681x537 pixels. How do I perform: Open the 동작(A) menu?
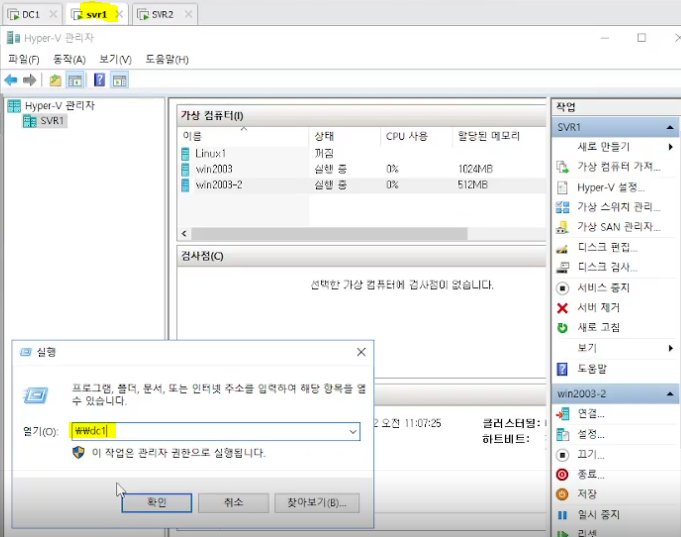pos(69,60)
